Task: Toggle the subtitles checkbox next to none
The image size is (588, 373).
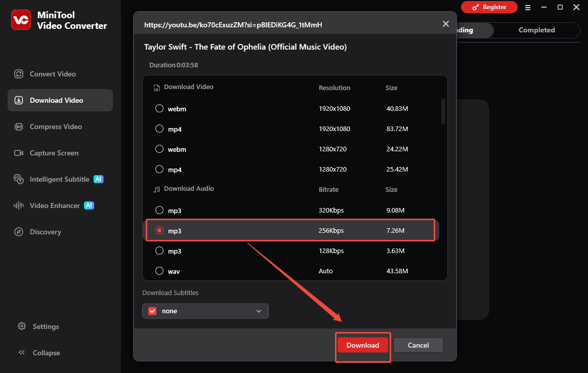Action: click(152, 311)
